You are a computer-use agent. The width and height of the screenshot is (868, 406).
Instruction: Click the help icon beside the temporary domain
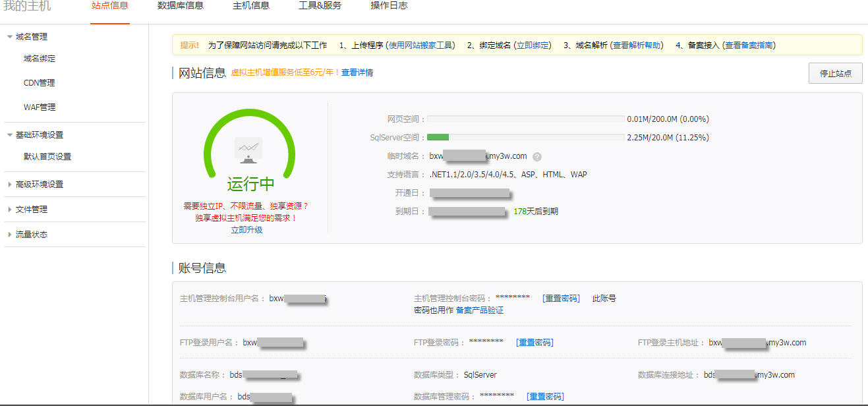click(537, 157)
